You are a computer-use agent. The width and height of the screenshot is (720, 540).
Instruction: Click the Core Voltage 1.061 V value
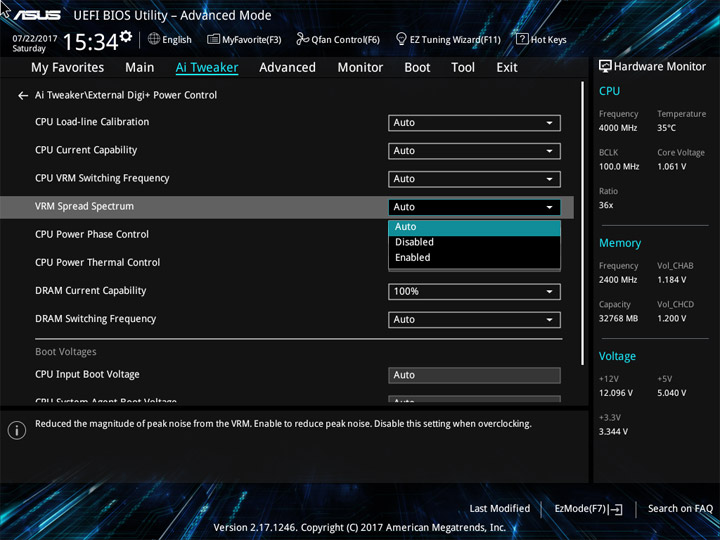(671, 167)
